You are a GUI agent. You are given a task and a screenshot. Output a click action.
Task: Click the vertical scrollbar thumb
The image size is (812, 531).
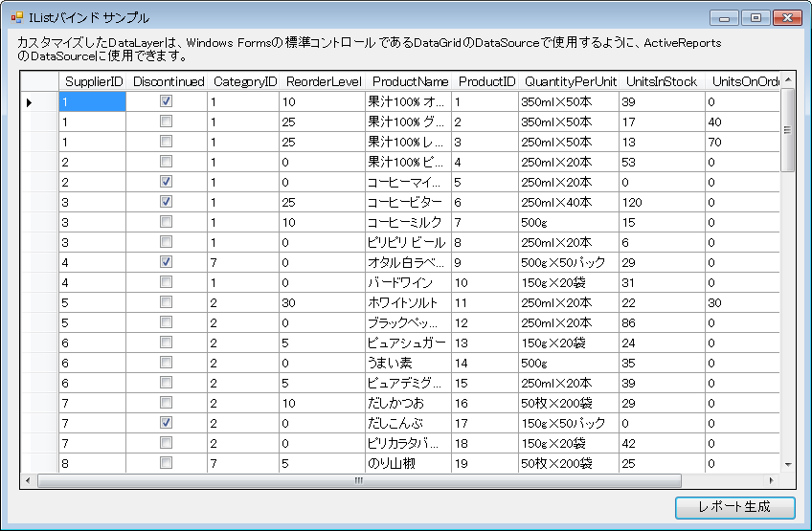(788, 130)
